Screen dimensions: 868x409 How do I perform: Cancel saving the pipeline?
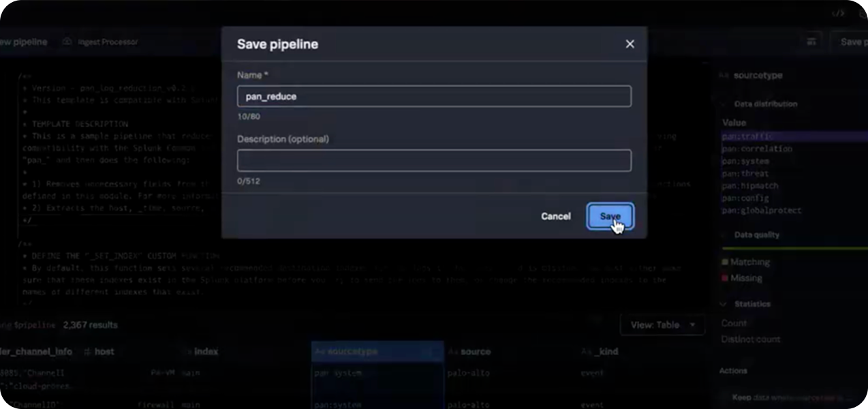click(x=555, y=216)
